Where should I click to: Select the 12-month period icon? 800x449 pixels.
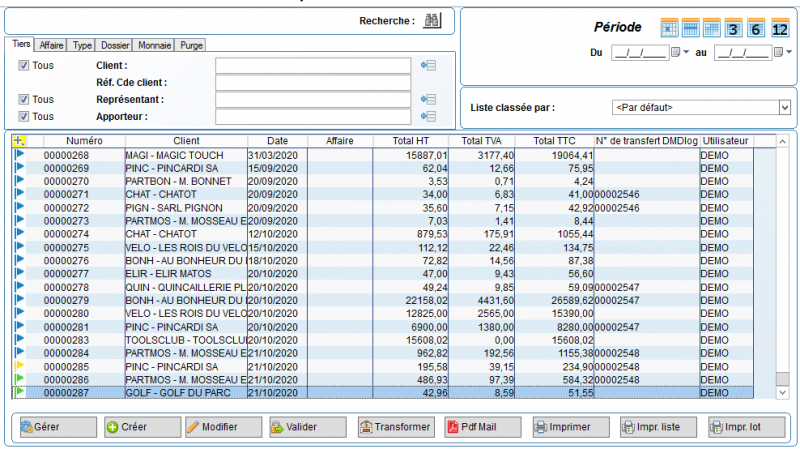(780, 28)
